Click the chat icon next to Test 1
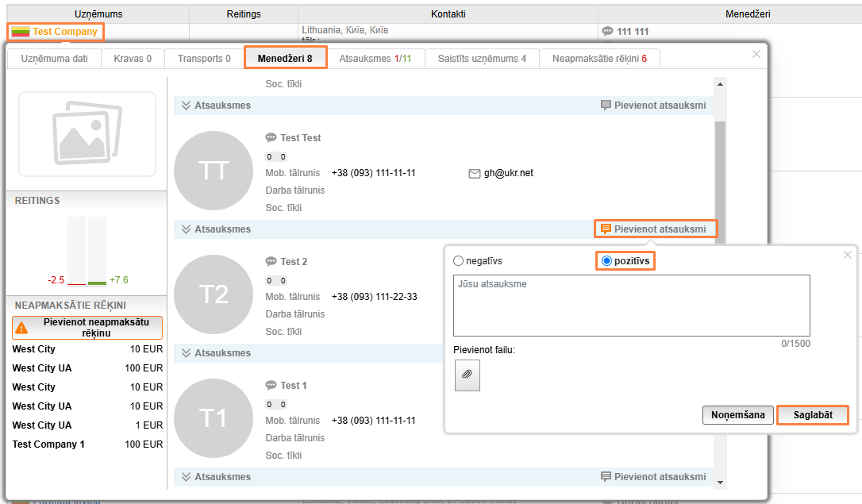Screen dimensions: 862x504 (271, 386)
